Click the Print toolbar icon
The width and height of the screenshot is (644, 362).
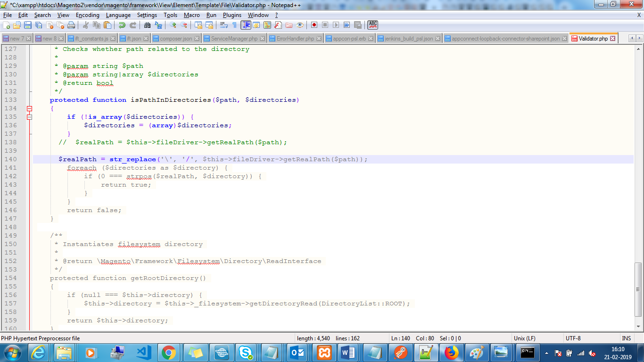(x=71, y=25)
